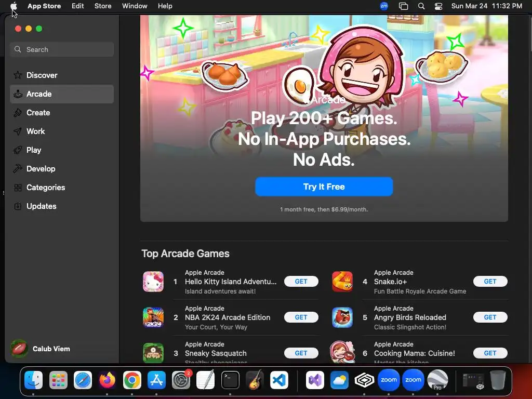Select the Develop category
The height and width of the screenshot is (399, 532).
pyautogui.click(x=62, y=169)
